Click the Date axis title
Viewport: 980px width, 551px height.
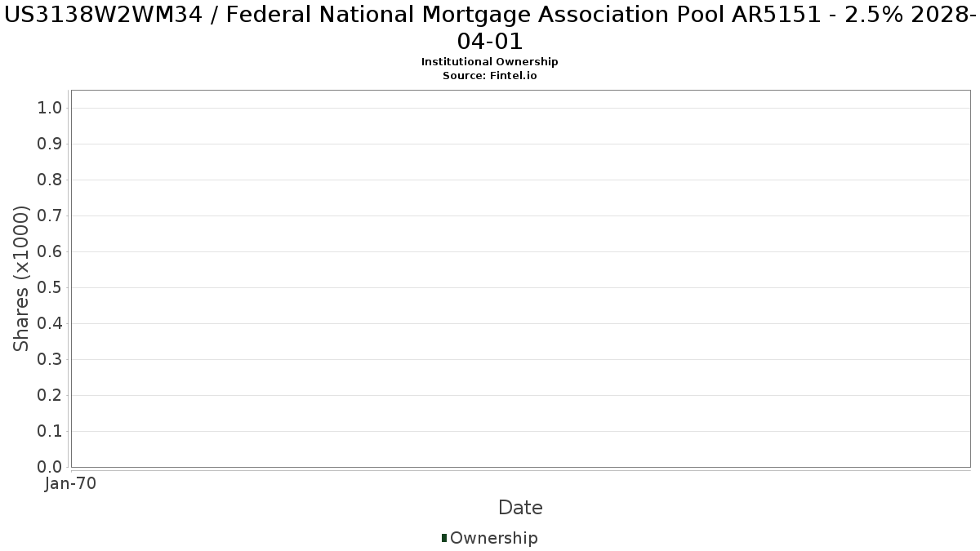tap(520, 508)
